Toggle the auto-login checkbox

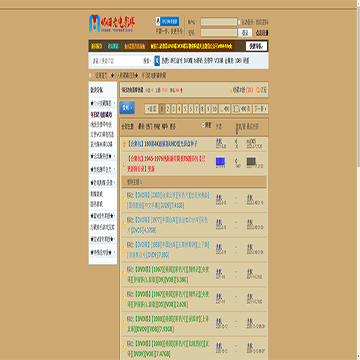(x=239, y=22)
